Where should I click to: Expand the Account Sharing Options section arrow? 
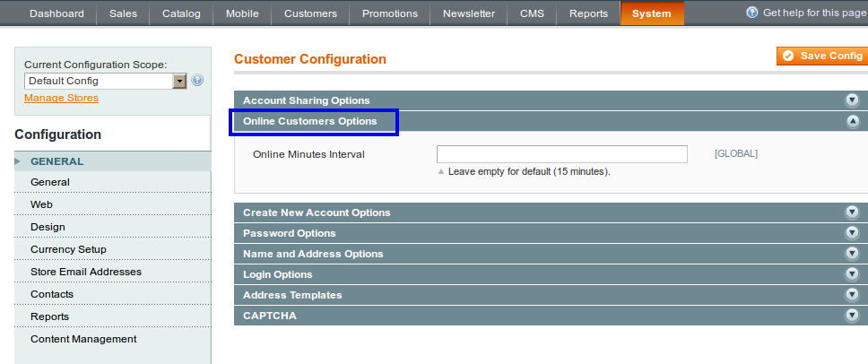852,100
